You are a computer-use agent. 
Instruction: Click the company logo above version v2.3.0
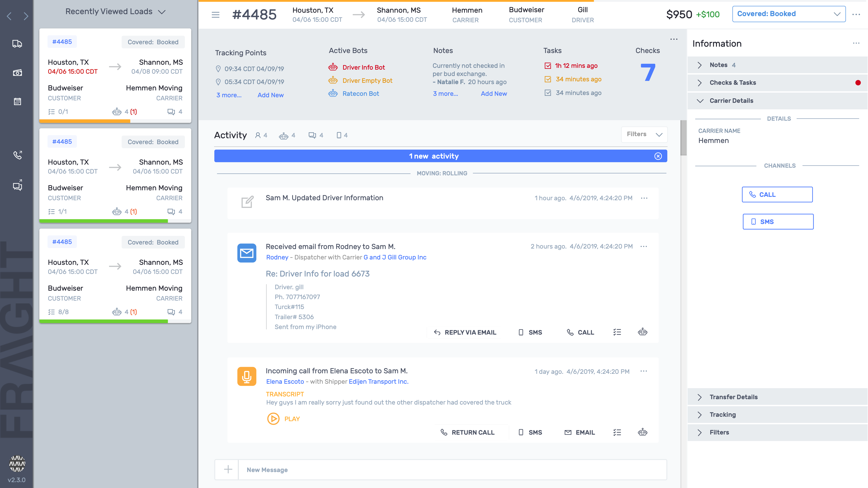click(17, 464)
